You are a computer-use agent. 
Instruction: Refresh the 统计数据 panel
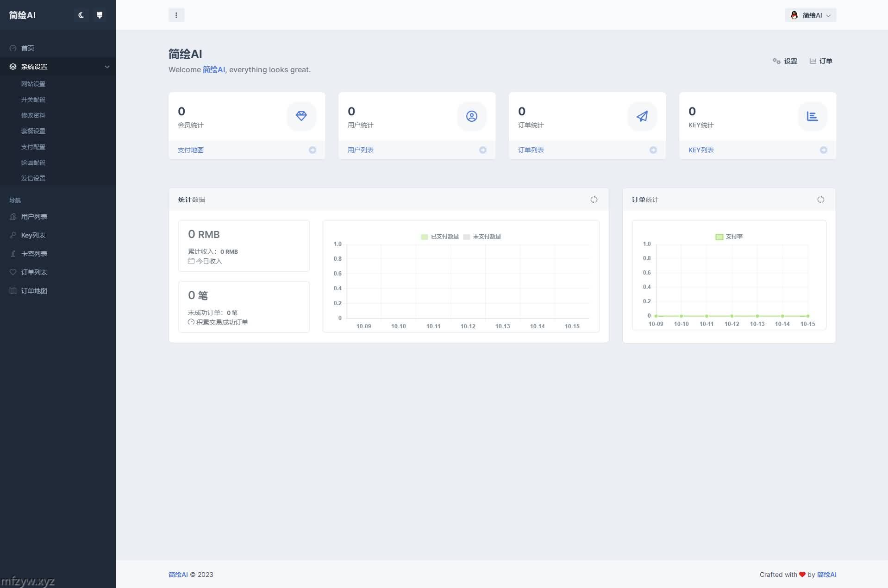click(594, 200)
